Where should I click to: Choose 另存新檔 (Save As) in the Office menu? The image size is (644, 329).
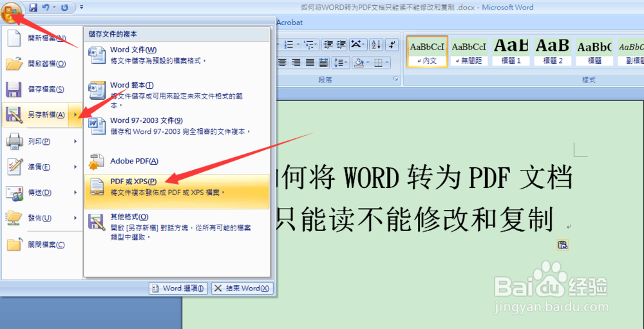click(36, 115)
